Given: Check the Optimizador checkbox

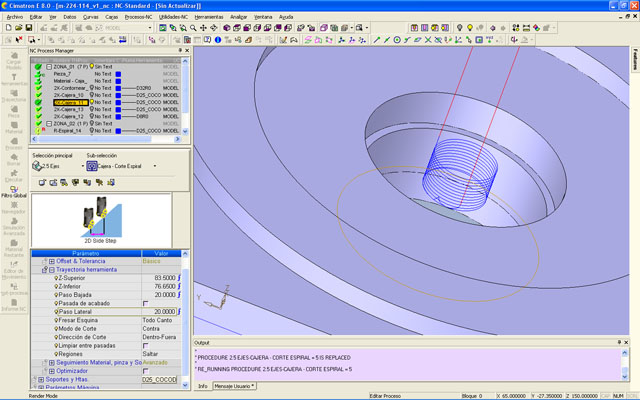Looking at the screenshot, I should point(145,371).
